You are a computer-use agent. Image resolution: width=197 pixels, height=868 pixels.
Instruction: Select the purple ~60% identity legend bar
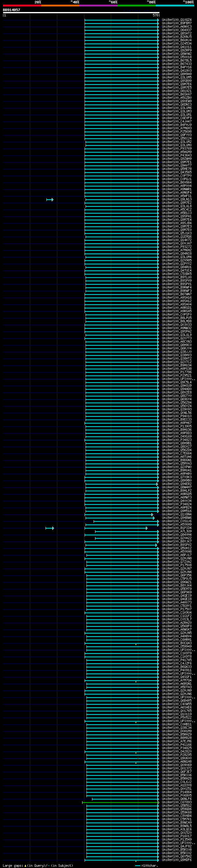click(99, 6)
